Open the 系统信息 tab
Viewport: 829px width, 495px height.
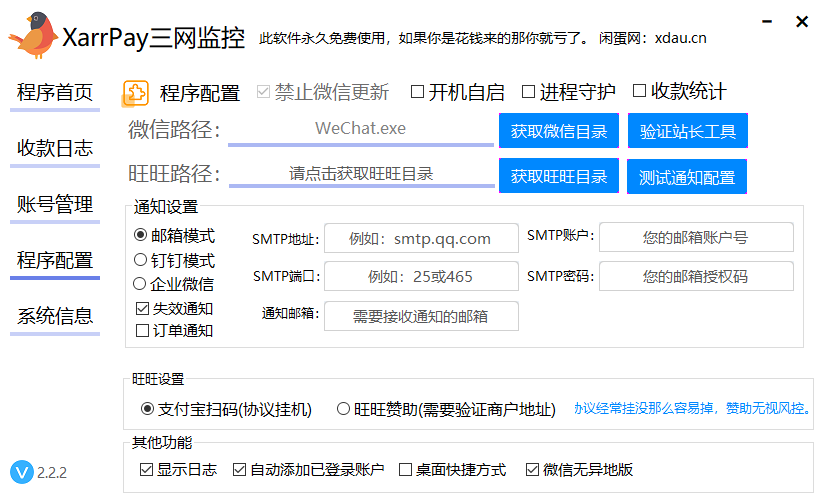[55, 316]
